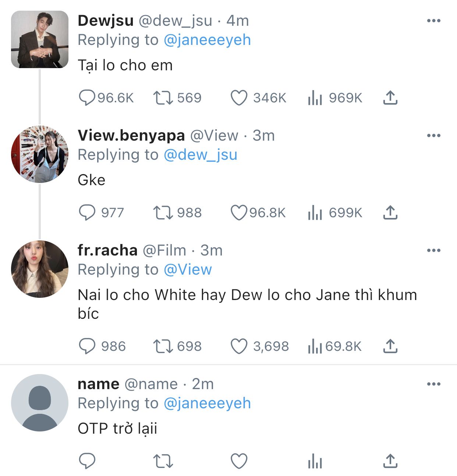Open more options on fr.racha's tweet

click(433, 250)
